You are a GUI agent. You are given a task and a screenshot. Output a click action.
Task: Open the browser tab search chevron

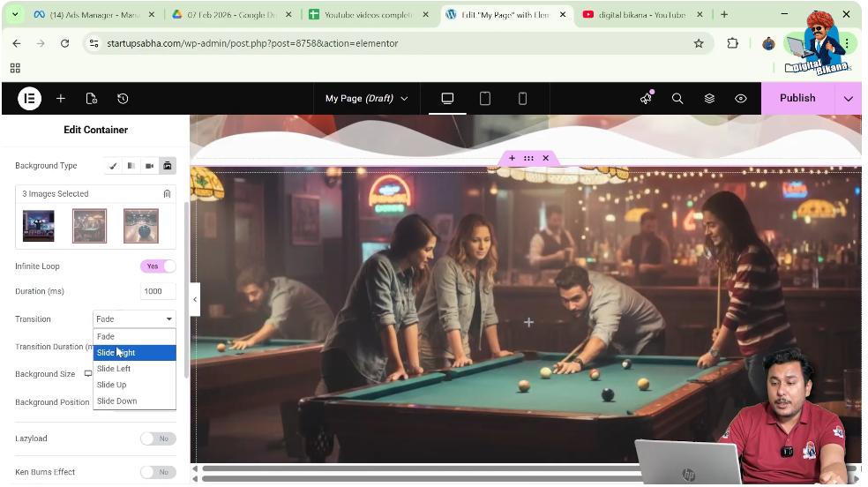[15, 14]
